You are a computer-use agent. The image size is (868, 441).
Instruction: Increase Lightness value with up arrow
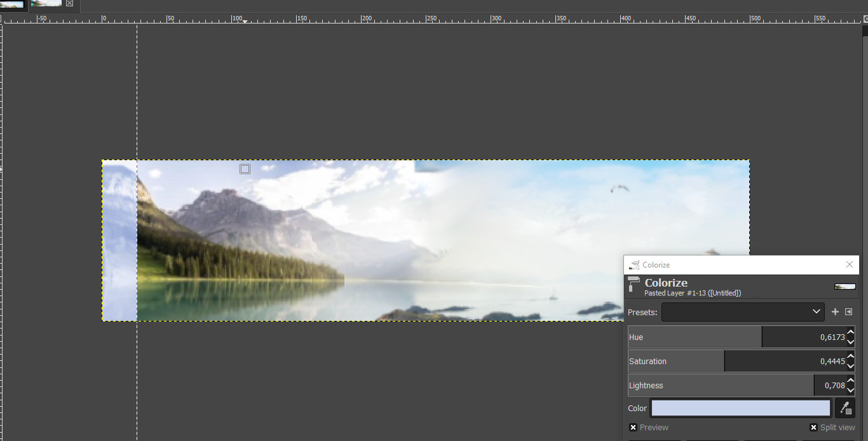[851, 381]
